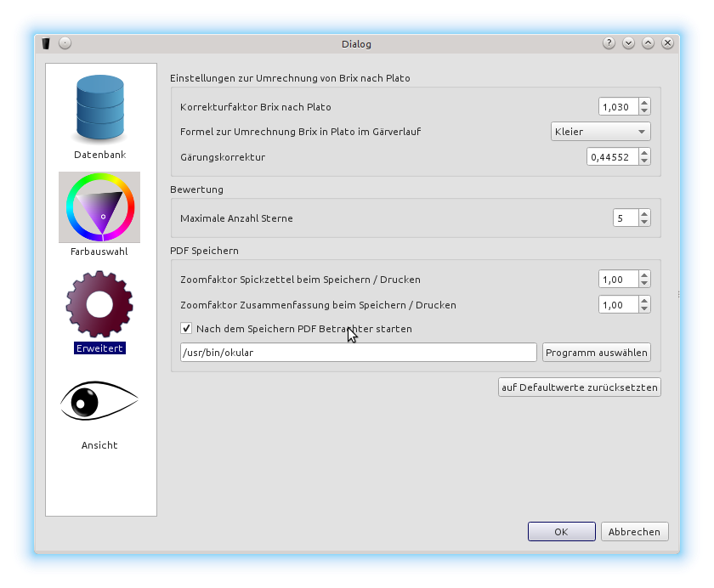Screen dimensions: 714x588
Task: Decrease the Gärungskorrektur value
Action: tap(644, 161)
